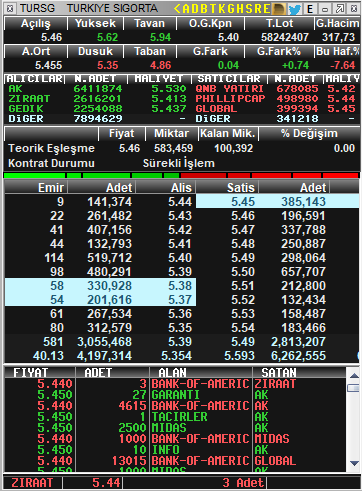Select the AK buyer row
The height and width of the screenshot is (491, 362).
coord(97,89)
